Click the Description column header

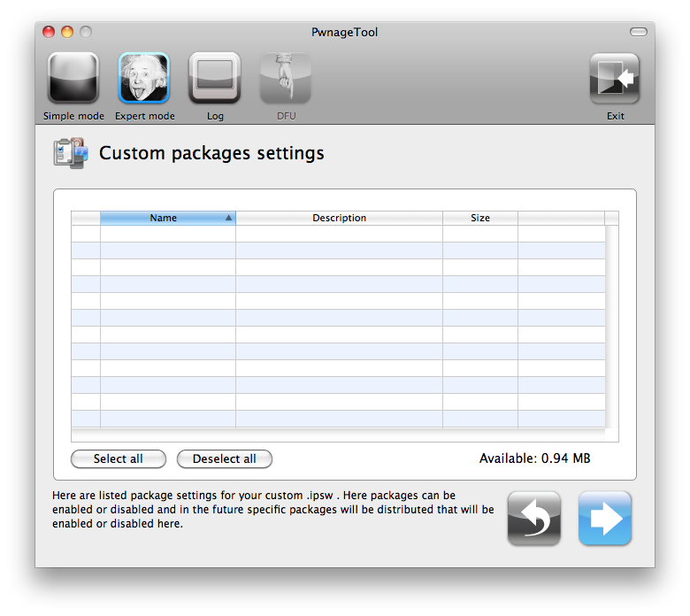click(x=340, y=218)
